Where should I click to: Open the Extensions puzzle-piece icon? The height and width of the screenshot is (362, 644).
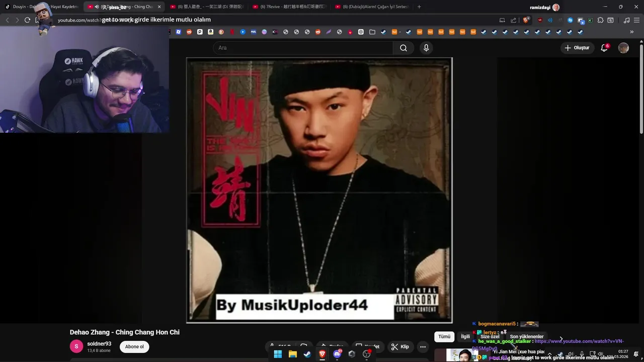(600, 20)
